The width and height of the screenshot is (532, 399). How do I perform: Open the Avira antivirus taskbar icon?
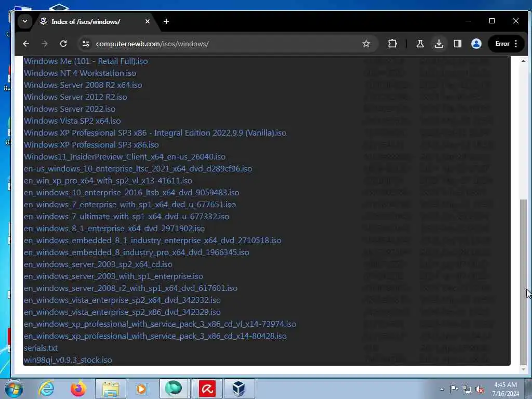(x=207, y=389)
